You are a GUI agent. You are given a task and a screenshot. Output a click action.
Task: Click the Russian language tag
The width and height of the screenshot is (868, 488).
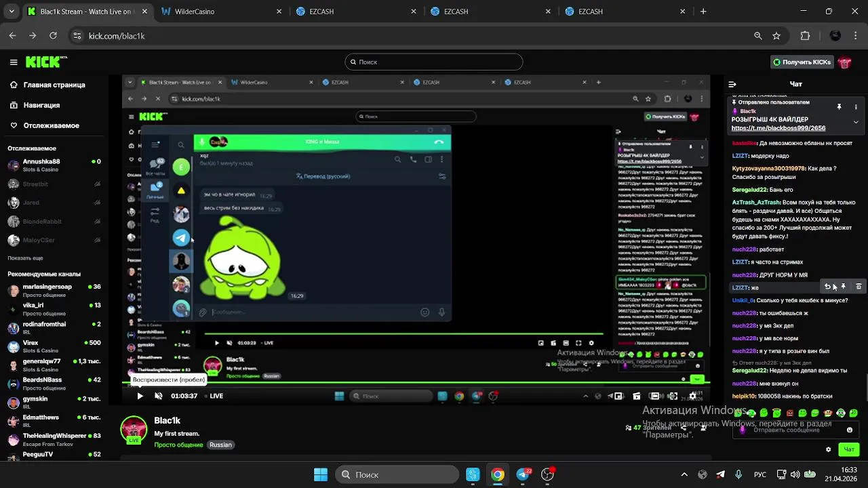(x=220, y=445)
